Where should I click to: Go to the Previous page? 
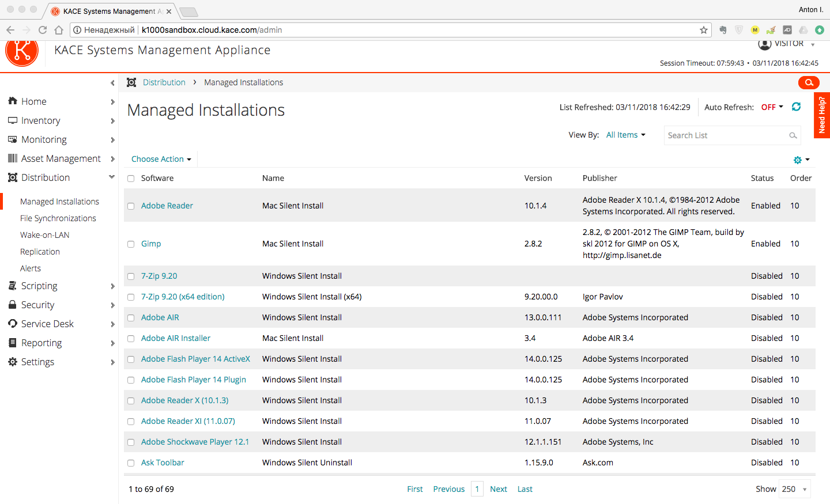click(449, 489)
